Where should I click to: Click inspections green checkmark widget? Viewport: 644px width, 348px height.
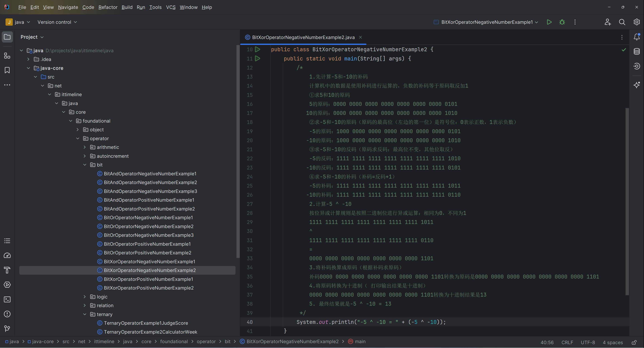pyautogui.click(x=624, y=50)
